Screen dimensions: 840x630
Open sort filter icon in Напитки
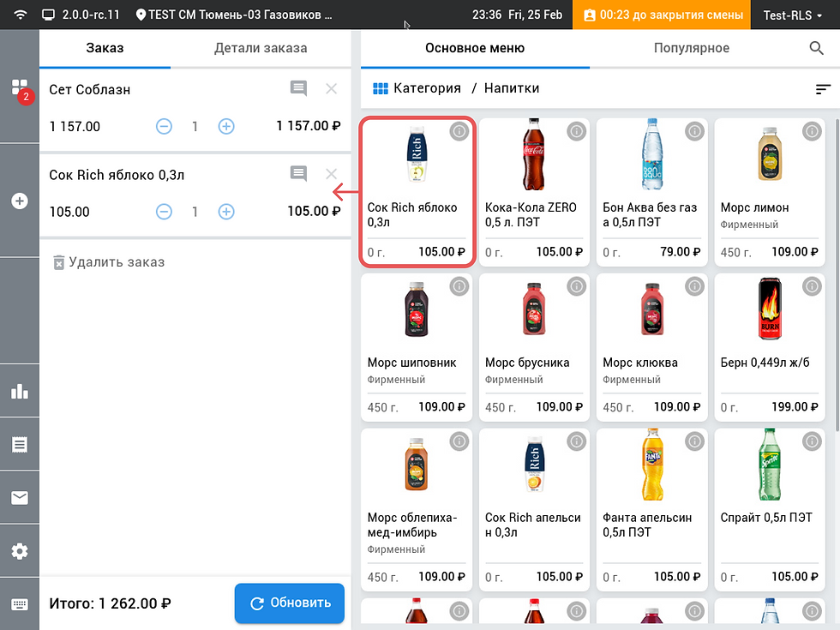pyautogui.click(x=823, y=89)
